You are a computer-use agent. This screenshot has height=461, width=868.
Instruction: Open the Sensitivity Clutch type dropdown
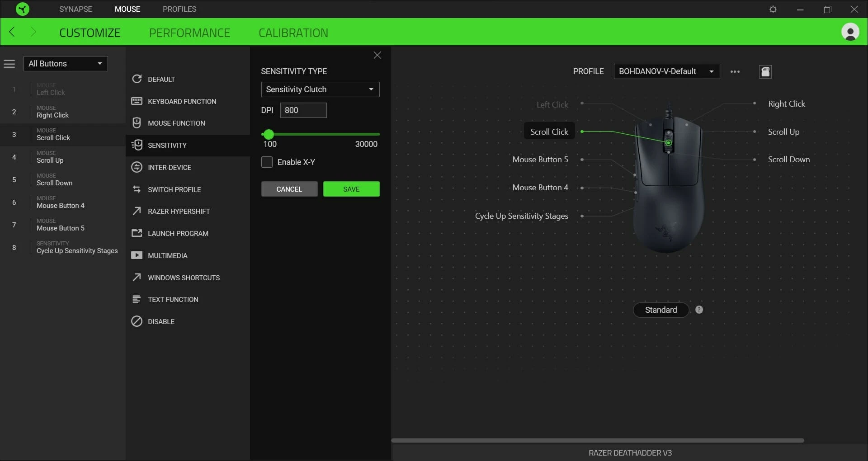[320, 89]
